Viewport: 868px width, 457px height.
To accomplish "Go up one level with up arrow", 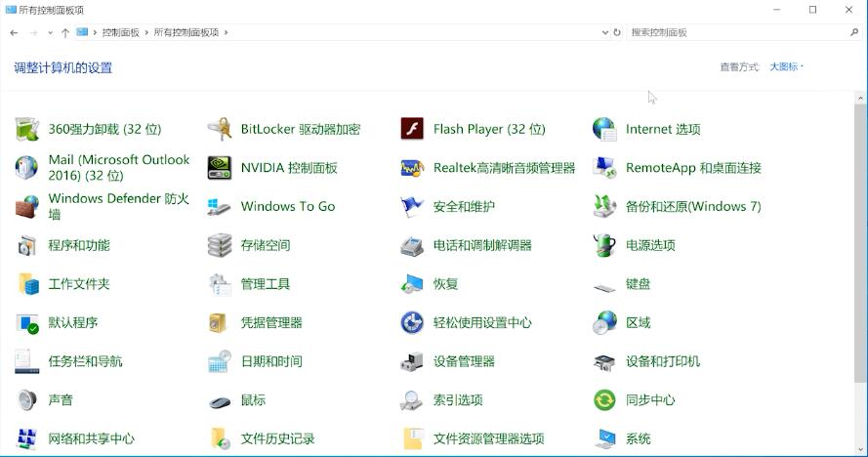I will [x=65, y=32].
